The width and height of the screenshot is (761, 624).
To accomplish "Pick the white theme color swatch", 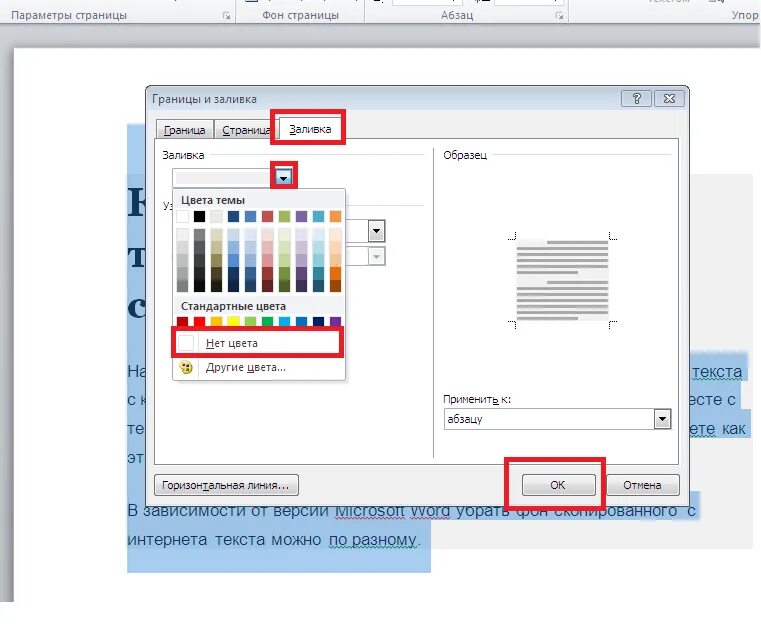I will point(182,216).
